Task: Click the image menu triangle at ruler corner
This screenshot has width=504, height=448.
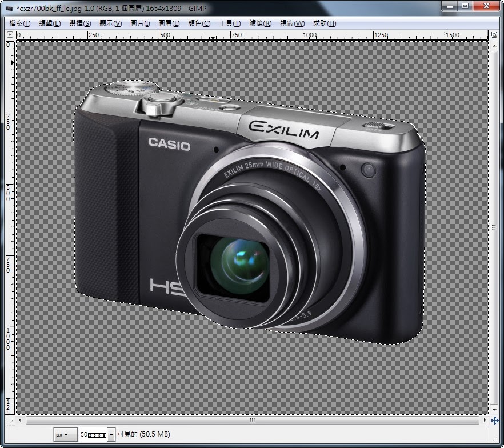Action: [x=10, y=35]
